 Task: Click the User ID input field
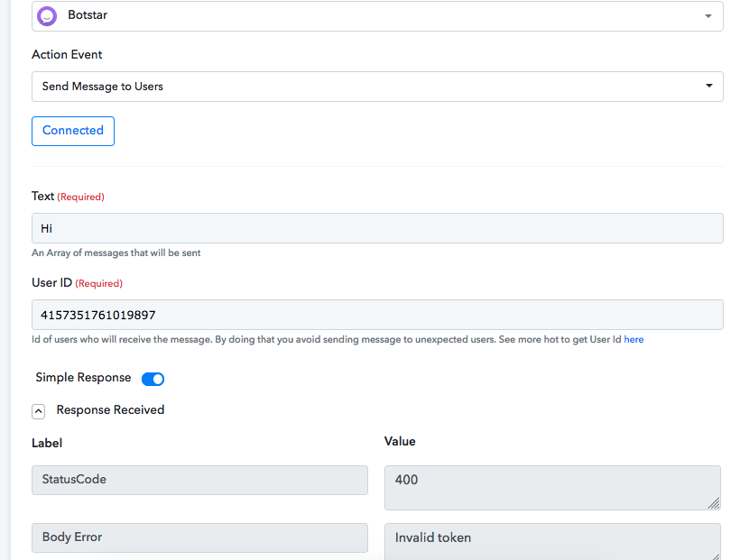pos(377,315)
